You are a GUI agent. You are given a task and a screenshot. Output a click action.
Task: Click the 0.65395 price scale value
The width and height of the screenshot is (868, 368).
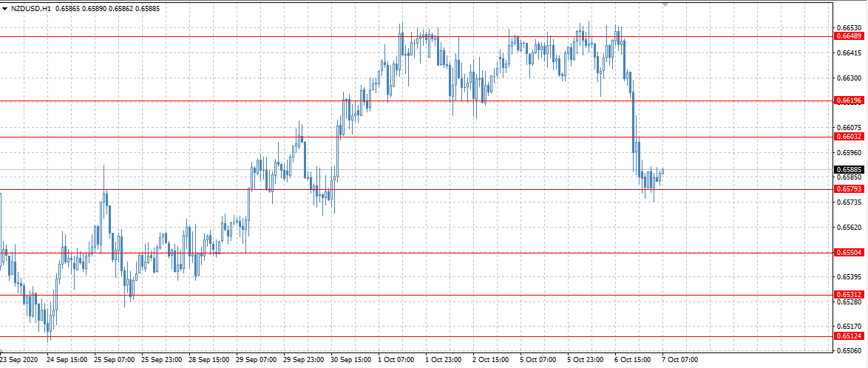849,277
